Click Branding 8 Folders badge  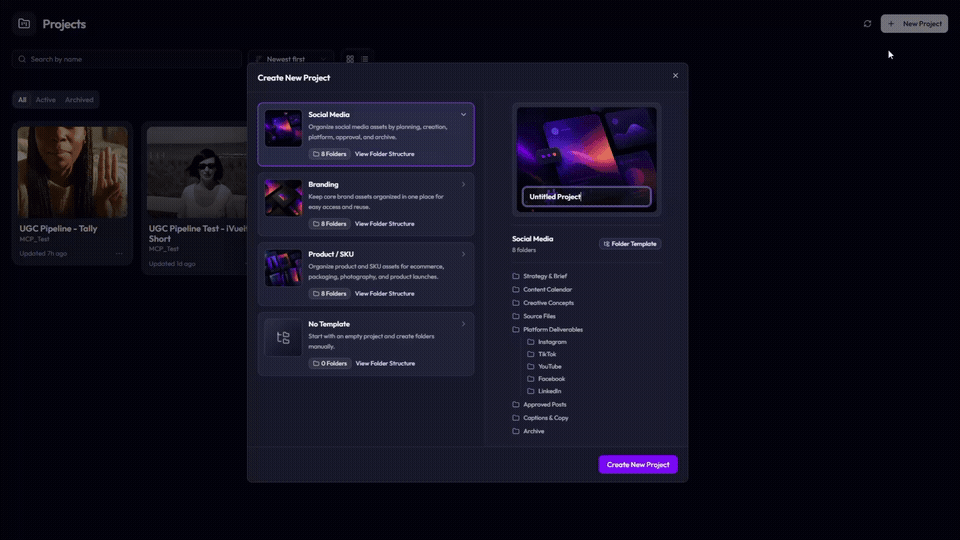[x=330, y=224]
